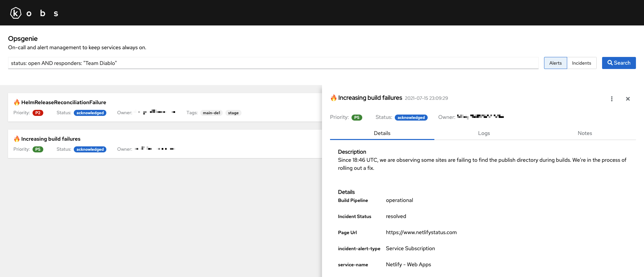This screenshot has height=277, width=644.
Task: Click the fire icon next to HelmReleaseReconciliationFailure
Action: (17, 102)
